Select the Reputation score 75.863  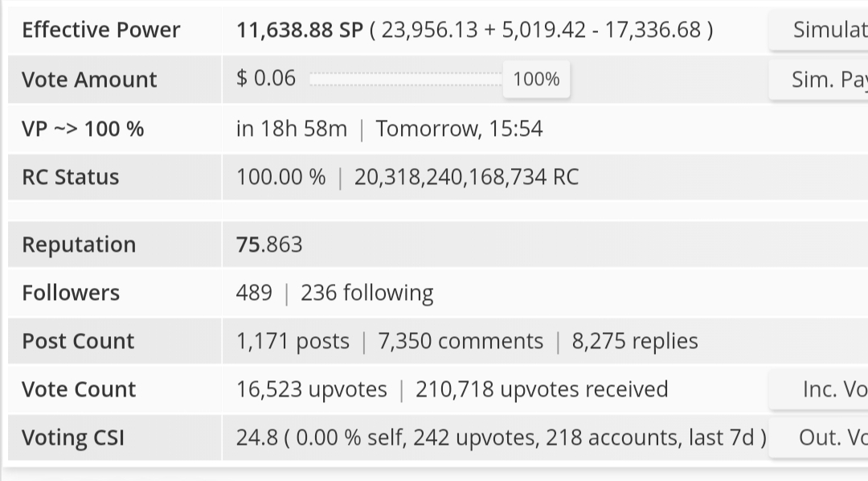(269, 245)
